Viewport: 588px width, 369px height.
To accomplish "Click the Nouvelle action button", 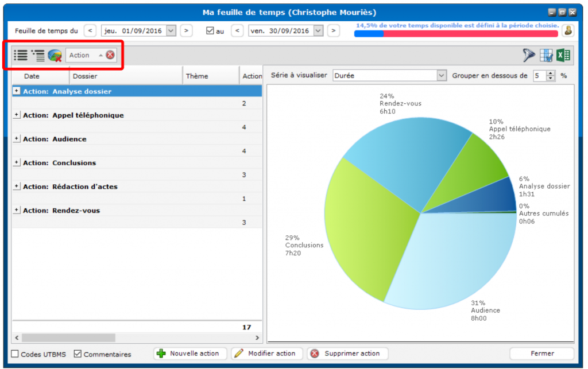I will pos(190,354).
